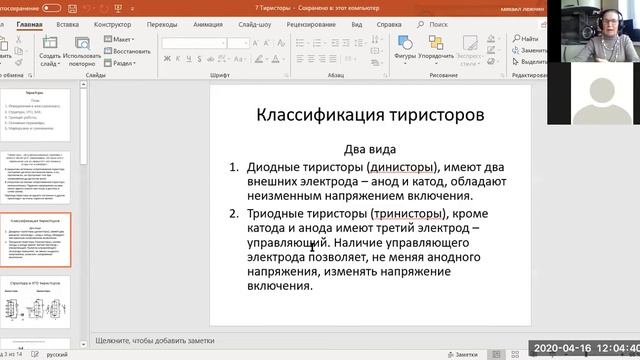Click the Выделить select button

[529, 62]
